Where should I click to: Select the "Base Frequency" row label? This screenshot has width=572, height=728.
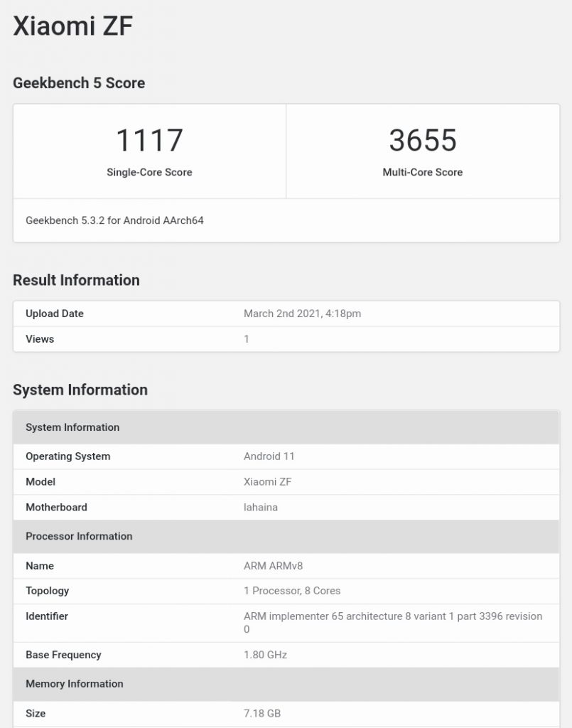tap(63, 655)
